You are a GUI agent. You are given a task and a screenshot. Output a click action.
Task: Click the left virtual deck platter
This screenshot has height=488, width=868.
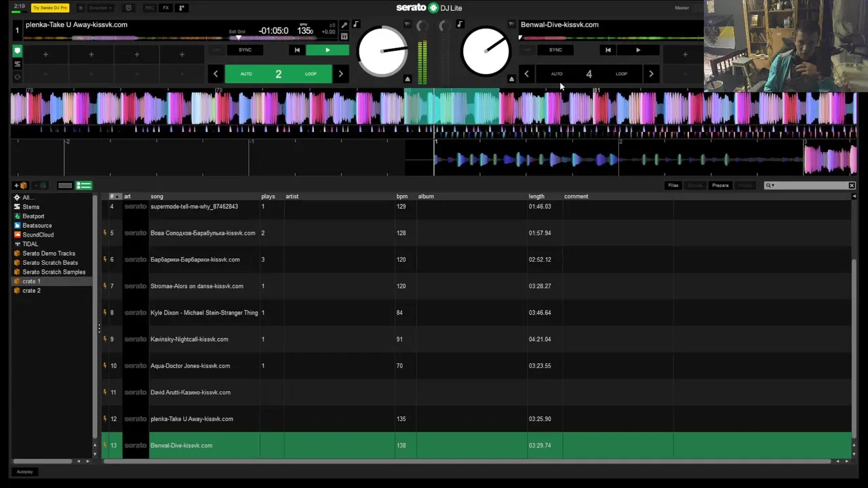(x=382, y=52)
